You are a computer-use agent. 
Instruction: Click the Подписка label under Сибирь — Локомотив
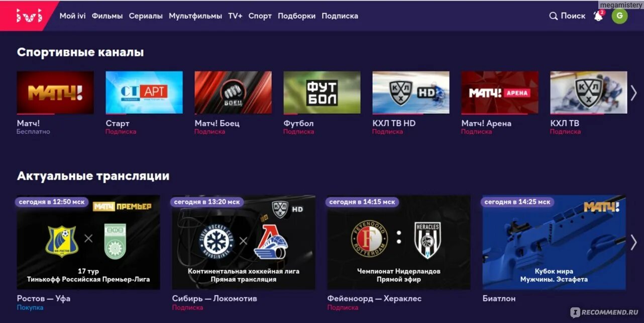click(x=187, y=307)
